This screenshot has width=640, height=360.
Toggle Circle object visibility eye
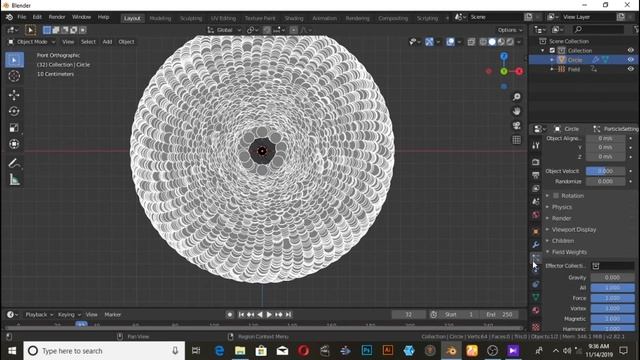point(631,60)
